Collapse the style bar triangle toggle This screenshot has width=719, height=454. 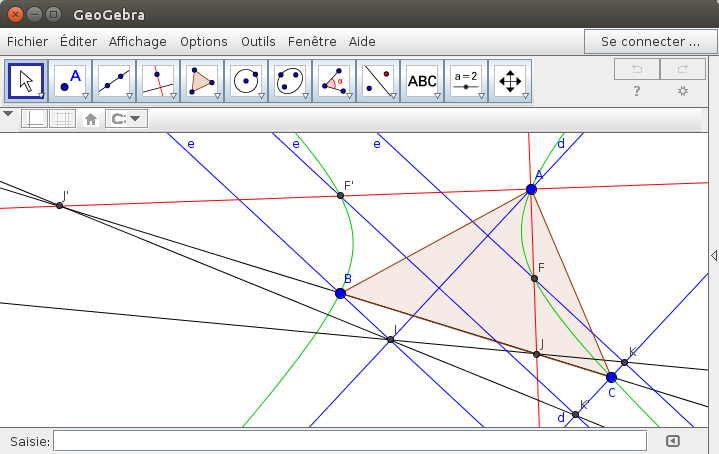pos(9,114)
